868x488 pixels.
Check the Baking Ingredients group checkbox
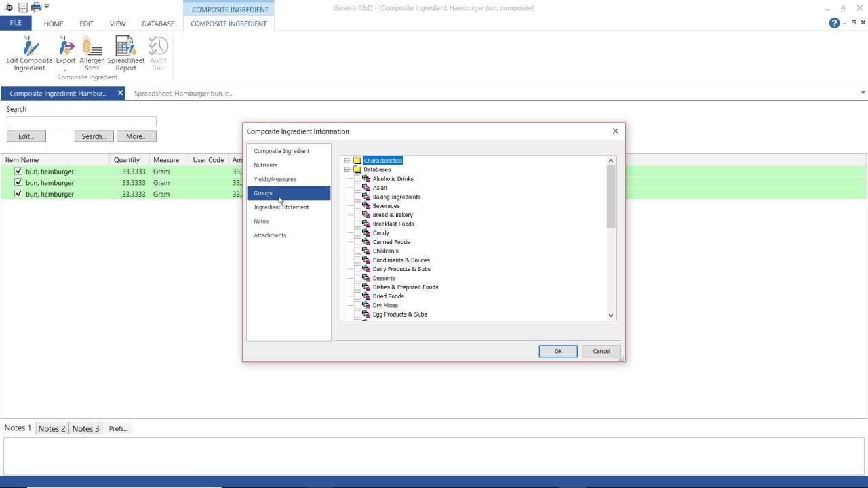pos(358,197)
